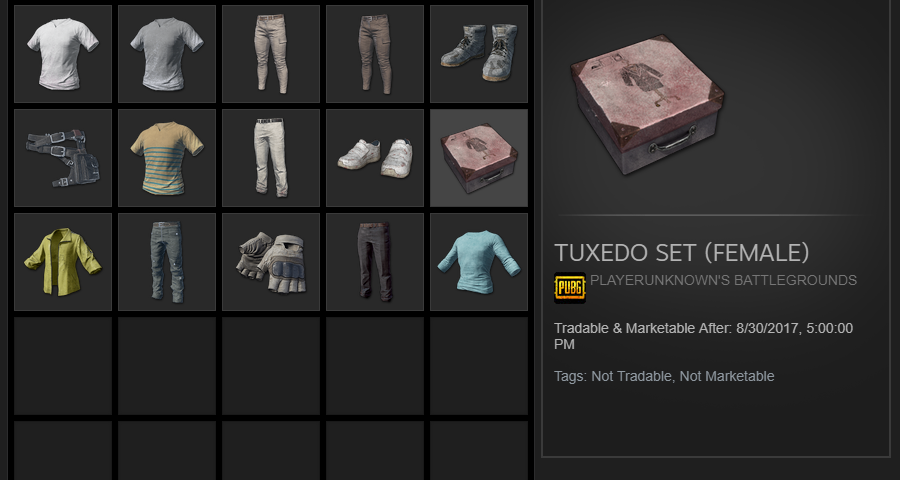The height and width of the screenshot is (480, 900).
Task: Select the yellow striped t-shirt item
Action: (x=167, y=158)
